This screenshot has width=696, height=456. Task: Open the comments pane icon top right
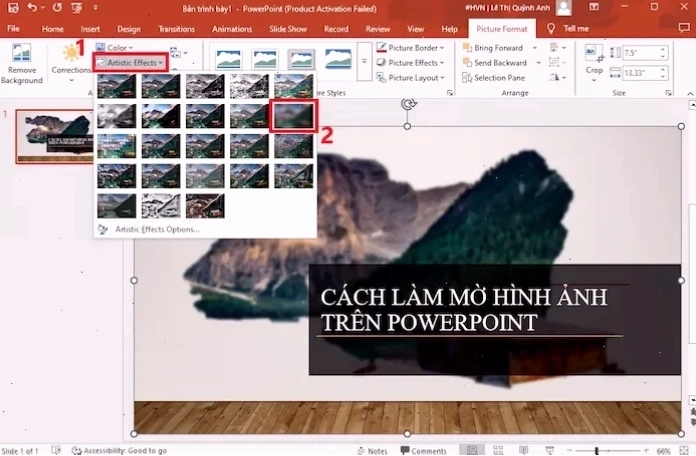pos(684,28)
